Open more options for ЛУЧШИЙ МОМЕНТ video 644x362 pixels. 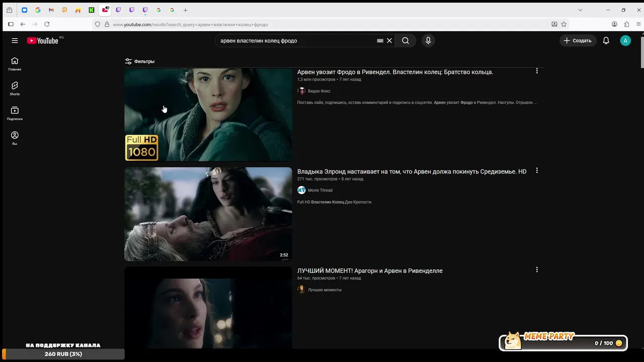[x=537, y=270]
